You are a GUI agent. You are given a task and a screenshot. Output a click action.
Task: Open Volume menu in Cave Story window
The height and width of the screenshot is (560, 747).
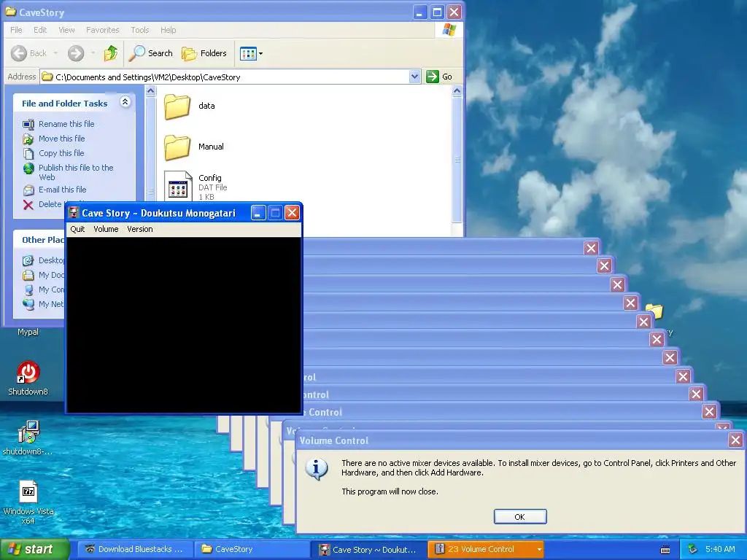(106, 229)
